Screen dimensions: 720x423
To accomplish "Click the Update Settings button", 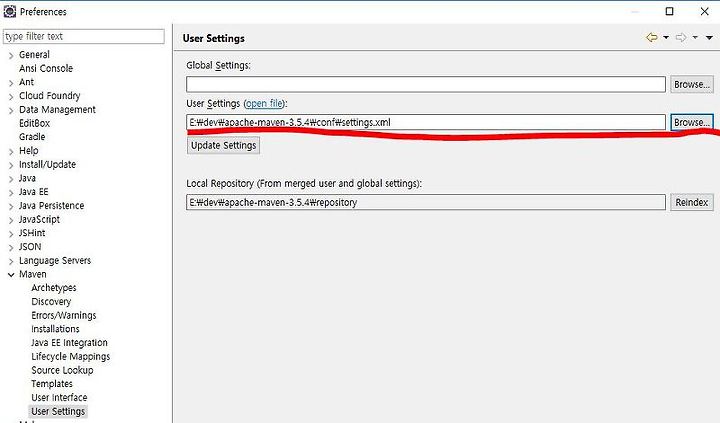I will (224, 146).
